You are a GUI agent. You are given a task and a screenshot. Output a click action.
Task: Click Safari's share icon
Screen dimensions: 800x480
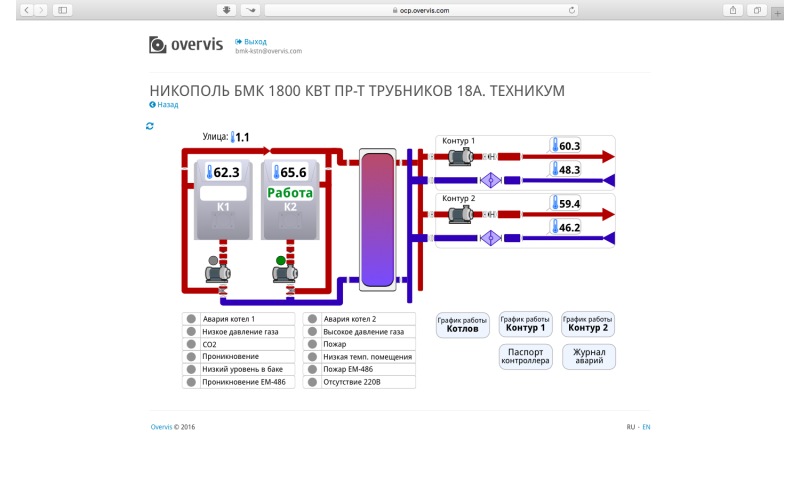coord(733,10)
